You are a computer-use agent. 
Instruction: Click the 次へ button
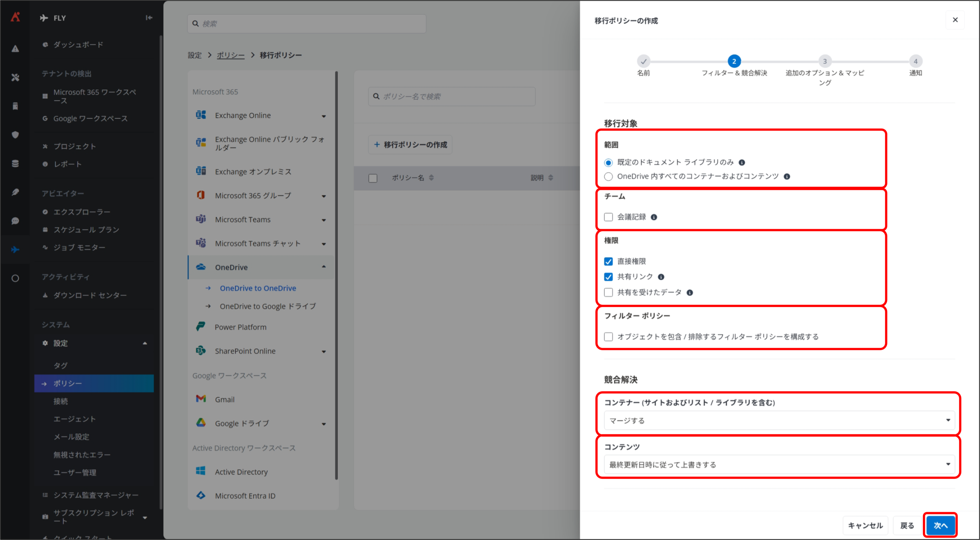click(940, 525)
